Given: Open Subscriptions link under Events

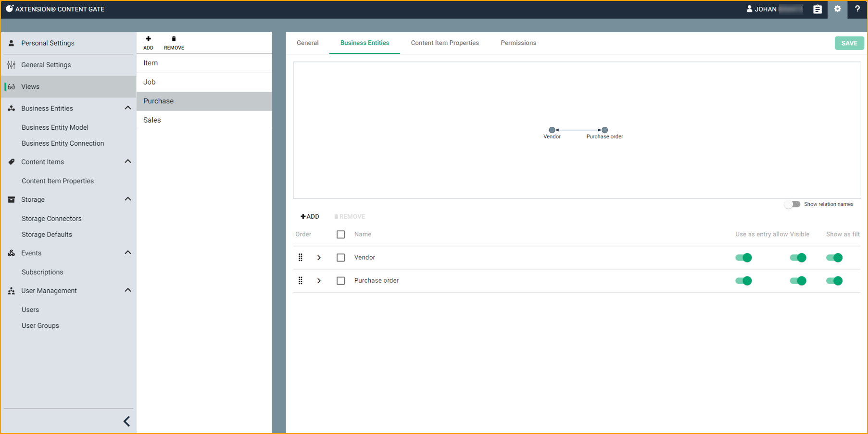Looking at the screenshot, I should click(42, 272).
